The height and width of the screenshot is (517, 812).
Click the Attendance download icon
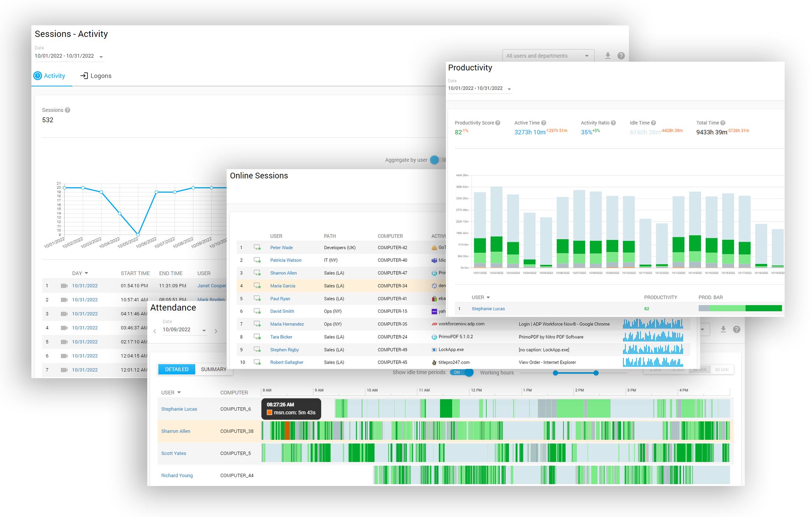tap(723, 329)
